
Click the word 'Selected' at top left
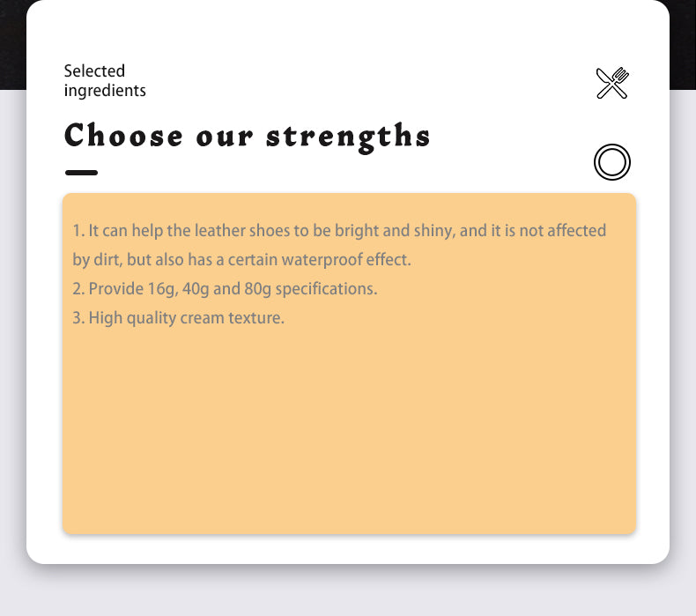point(94,71)
